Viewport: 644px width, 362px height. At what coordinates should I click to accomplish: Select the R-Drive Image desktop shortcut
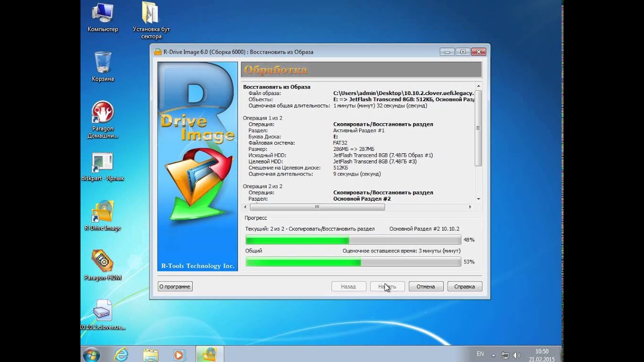(103, 215)
